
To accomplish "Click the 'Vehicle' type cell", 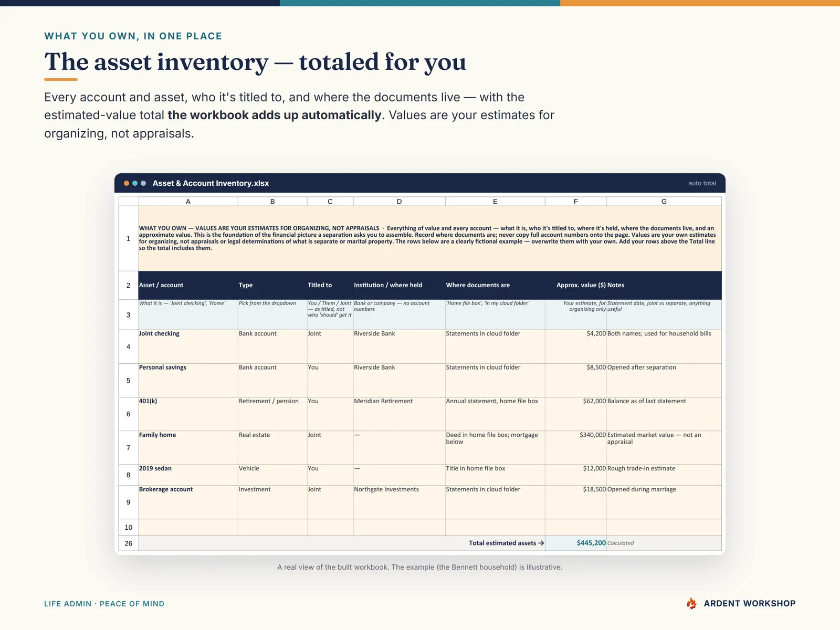I will [x=272, y=475].
